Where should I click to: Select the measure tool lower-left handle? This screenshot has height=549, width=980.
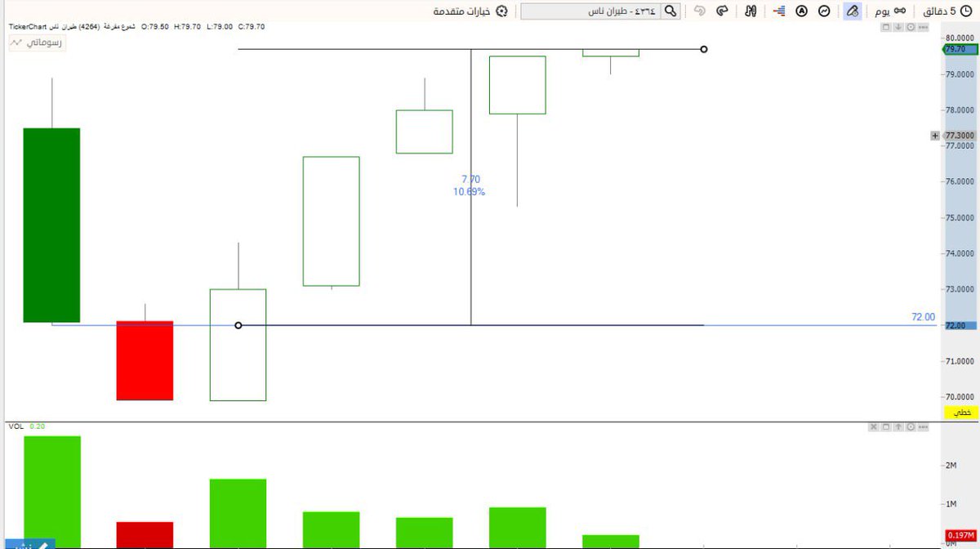[238, 325]
